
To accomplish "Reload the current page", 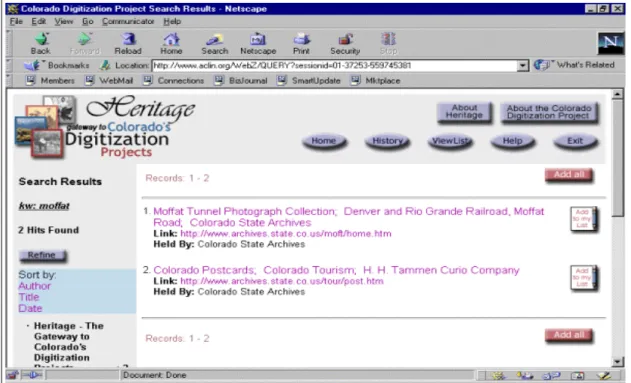I will pyautogui.click(x=128, y=43).
